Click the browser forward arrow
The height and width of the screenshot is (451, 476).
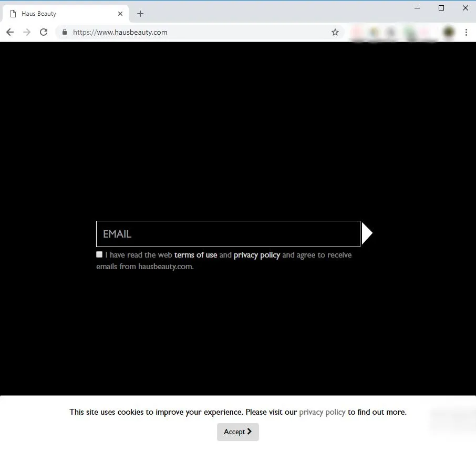[x=27, y=32]
